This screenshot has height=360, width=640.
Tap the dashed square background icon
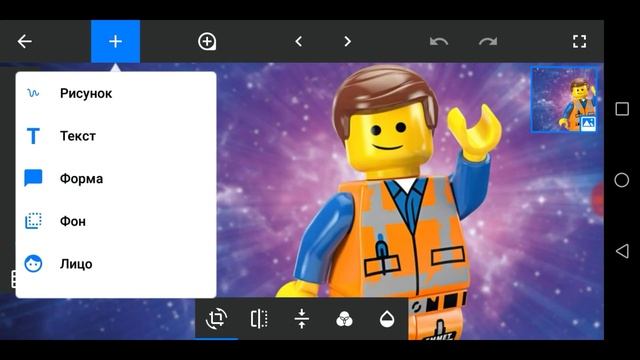coord(33,221)
